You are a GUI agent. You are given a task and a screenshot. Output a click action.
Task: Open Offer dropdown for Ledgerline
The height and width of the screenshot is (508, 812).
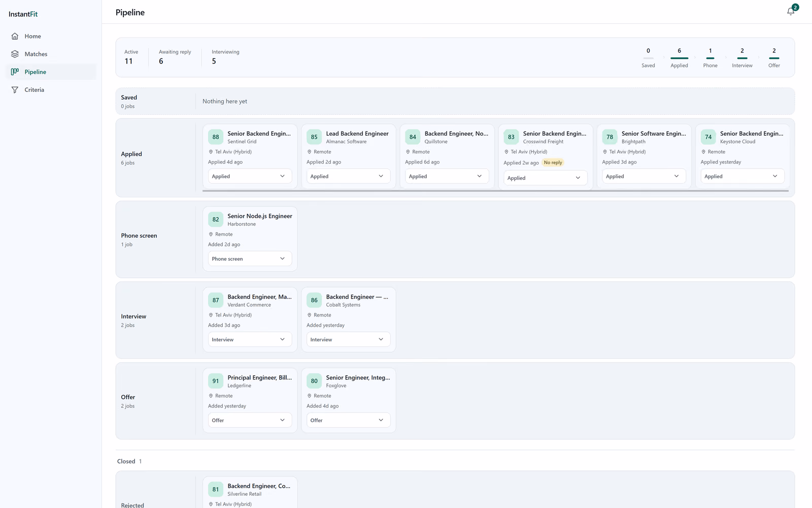(250, 420)
